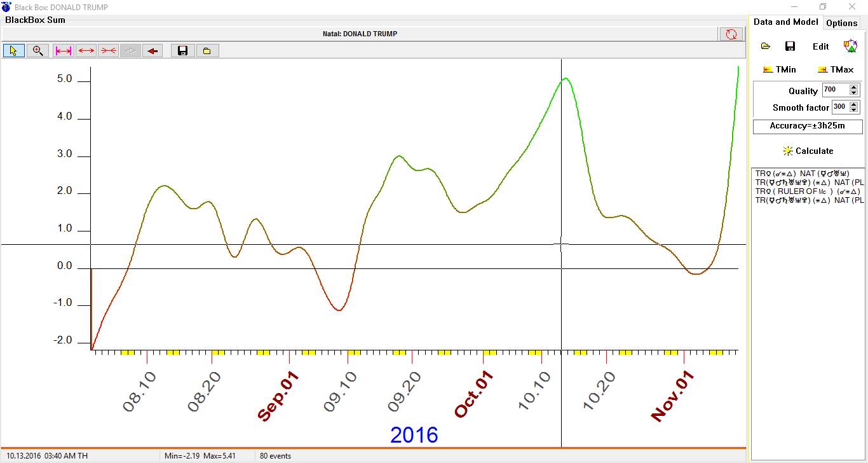Save model using side panel floppy icon
This screenshot has width=868, height=463.
pyautogui.click(x=790, y=46)
